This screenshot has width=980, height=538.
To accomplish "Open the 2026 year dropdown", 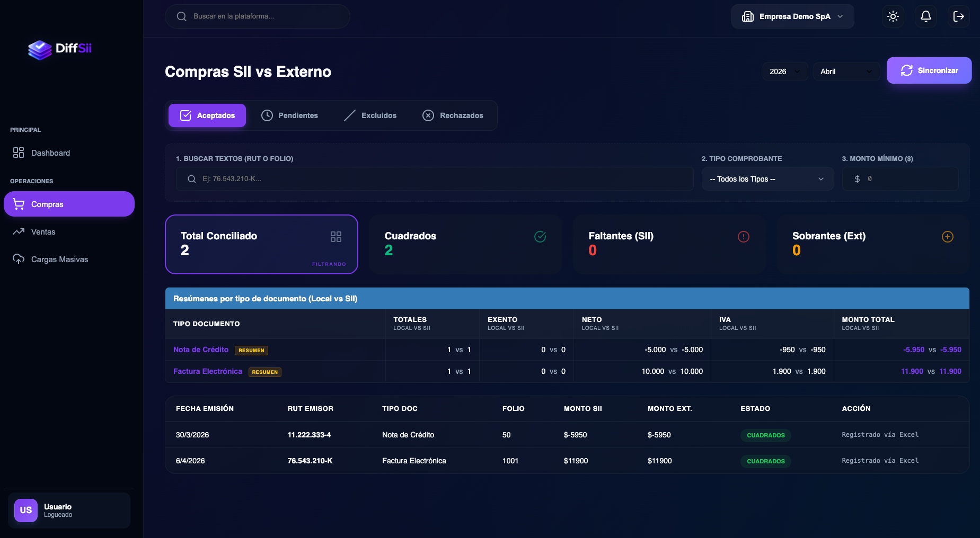I will pos(785,71).
